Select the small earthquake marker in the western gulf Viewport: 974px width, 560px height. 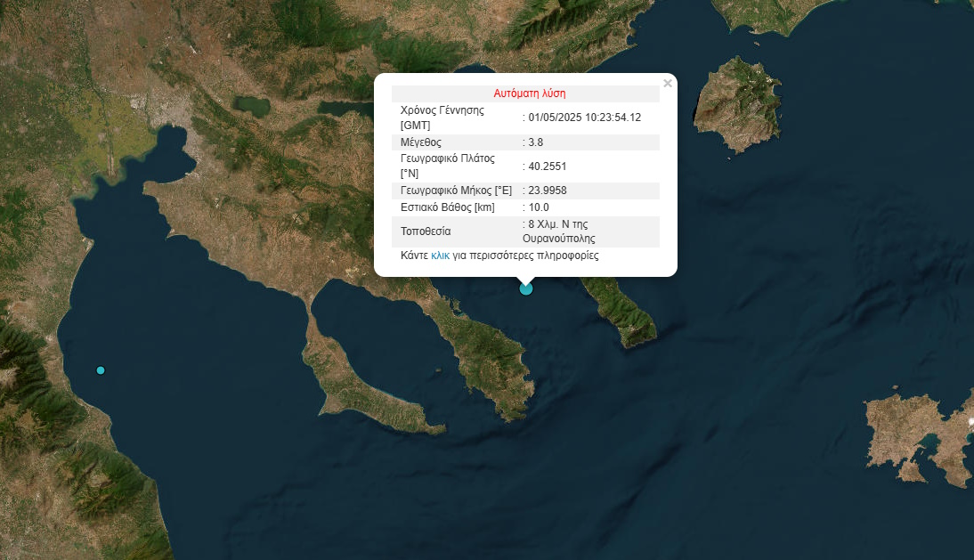[101, 370]
